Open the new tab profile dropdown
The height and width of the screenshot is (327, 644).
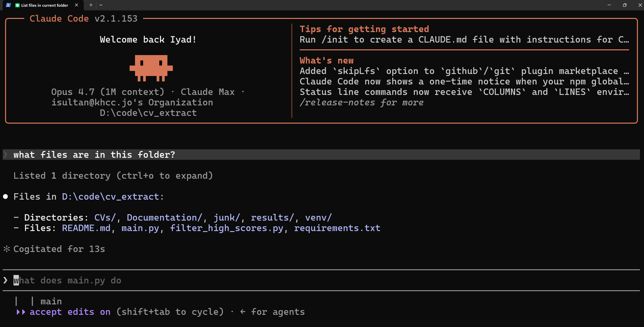tap(101, 5)
